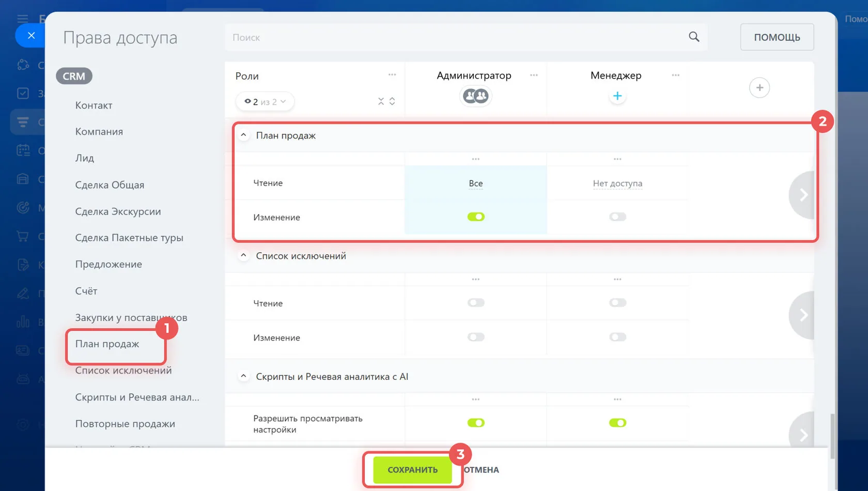The height and width of the screenshot is (491, 868).
Task: Collapse all sections with the arrows icon
Action: pos(381,101)
